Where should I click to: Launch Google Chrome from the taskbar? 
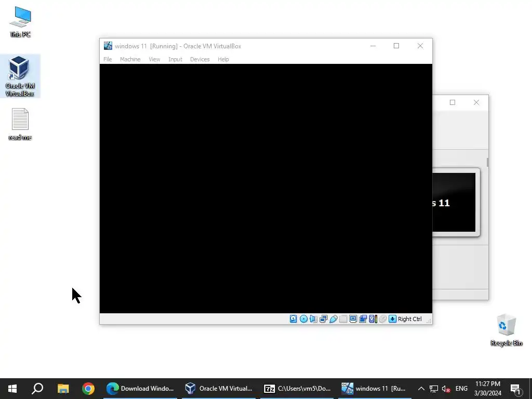88,389
